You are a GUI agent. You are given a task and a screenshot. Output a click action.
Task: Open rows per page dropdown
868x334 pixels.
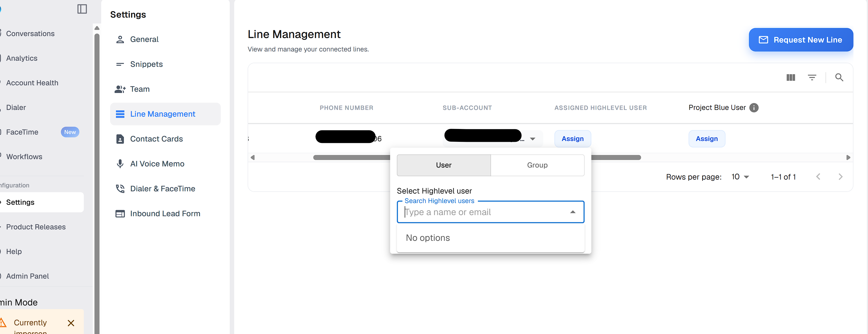tap(740, 177)
